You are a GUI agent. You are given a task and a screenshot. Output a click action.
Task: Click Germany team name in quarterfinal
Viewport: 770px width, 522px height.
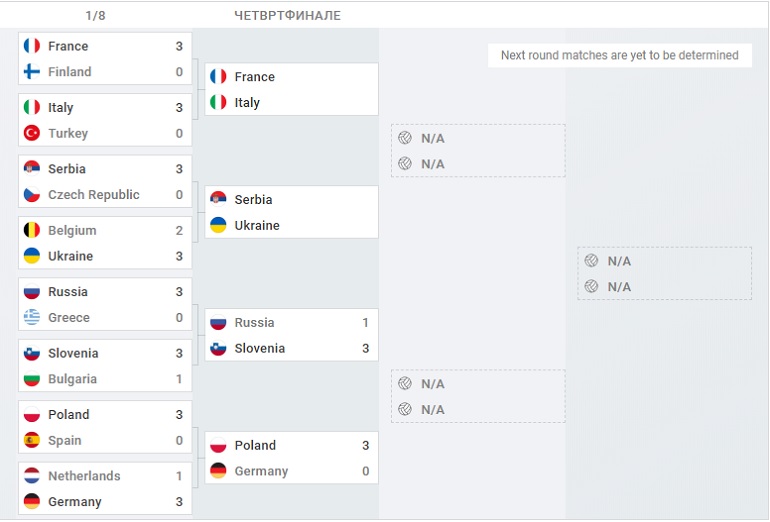pyautogui.click(x=261, y=471)
